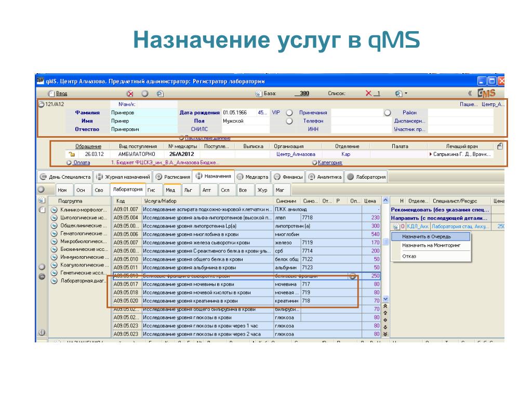532x399 pixels.
Task: Expand 'Коагулологические' subgroup
Action: pyautogui.click(x=54, y=265)
